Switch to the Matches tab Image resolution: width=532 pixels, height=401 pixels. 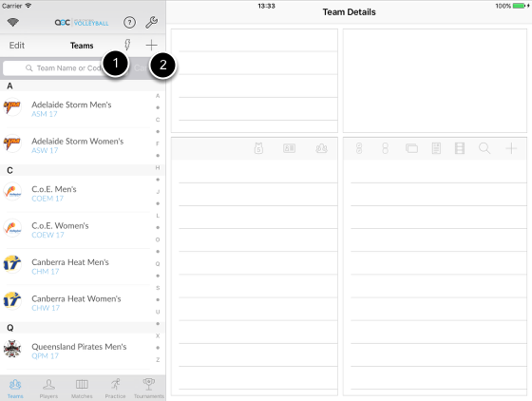point(82,389)
